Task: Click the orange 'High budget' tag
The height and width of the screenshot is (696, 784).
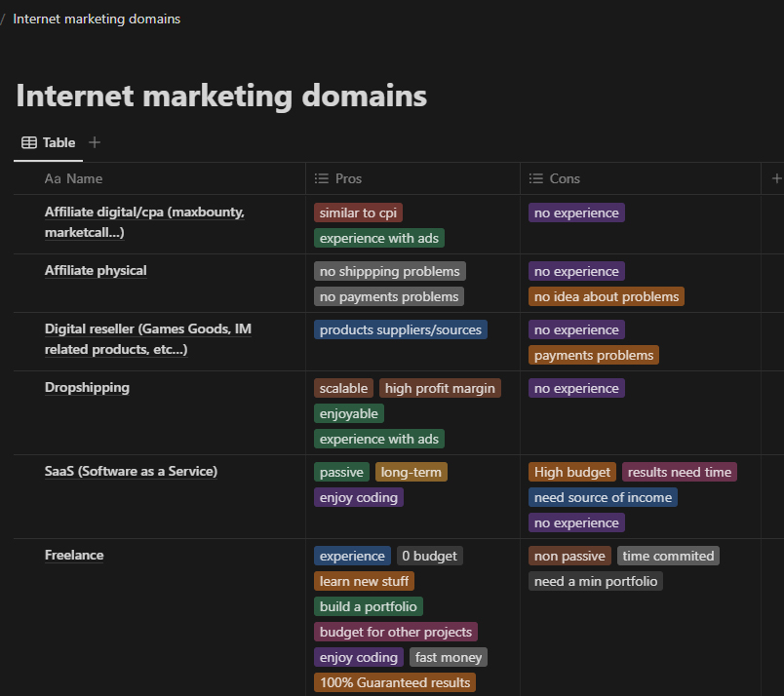Action: click(572, 472)
